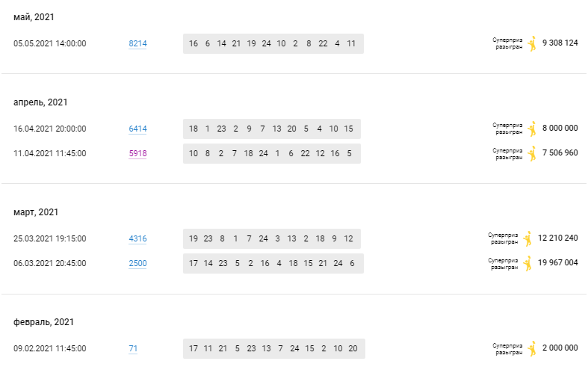The height and width of the screenshot is (370, 588).
Task: Open draw number 71 link
Action: pyautogui.click(x=133, y=348)
